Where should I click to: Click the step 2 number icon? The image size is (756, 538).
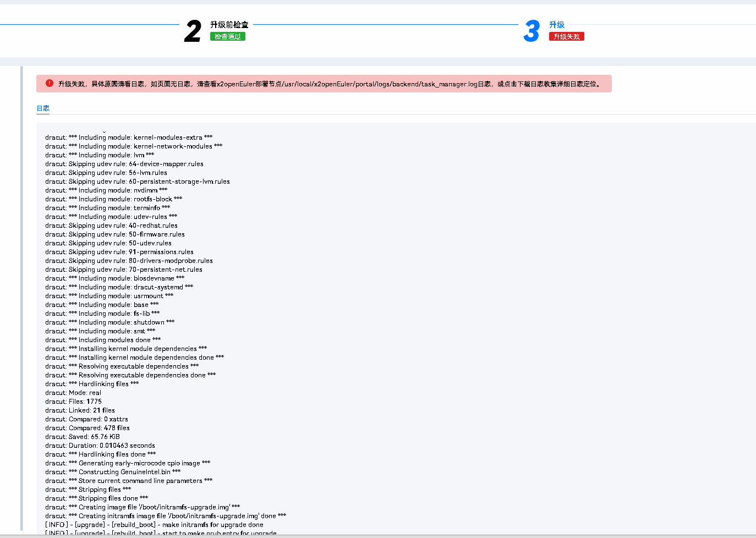pos(193,31)
